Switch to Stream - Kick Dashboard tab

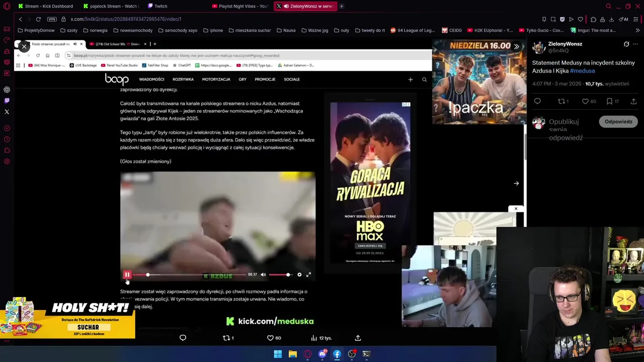point(45,6)
